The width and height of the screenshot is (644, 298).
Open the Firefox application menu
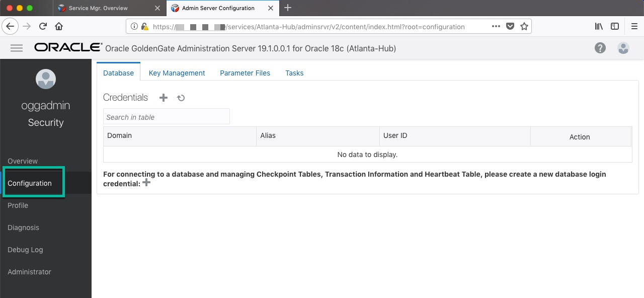click(x=634, y=26)
